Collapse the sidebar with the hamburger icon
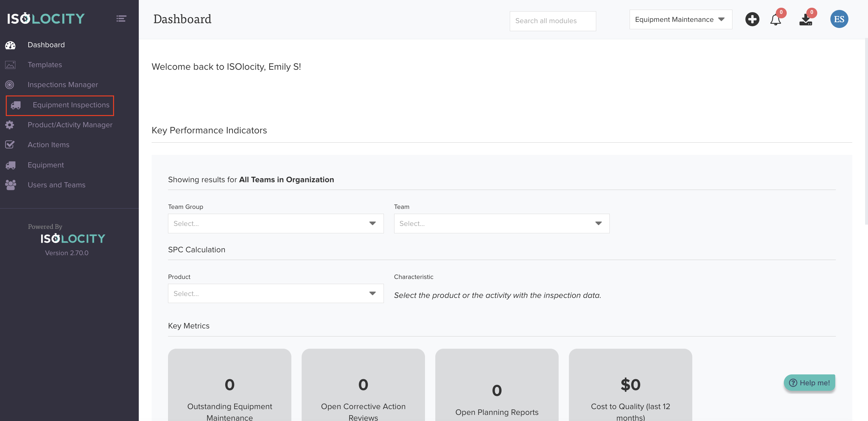This screenshot has width=868, height=421. [121, 19]
